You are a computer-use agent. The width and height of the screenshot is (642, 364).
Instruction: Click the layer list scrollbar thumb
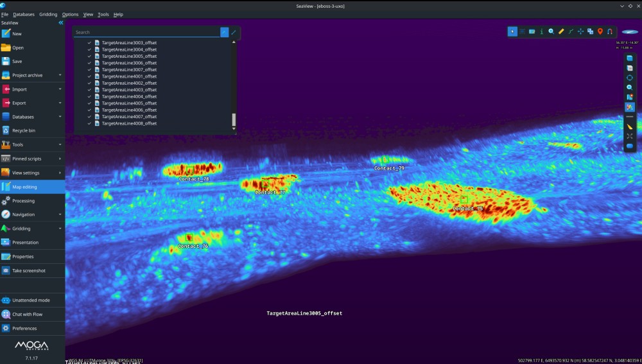tap(234, 119)
